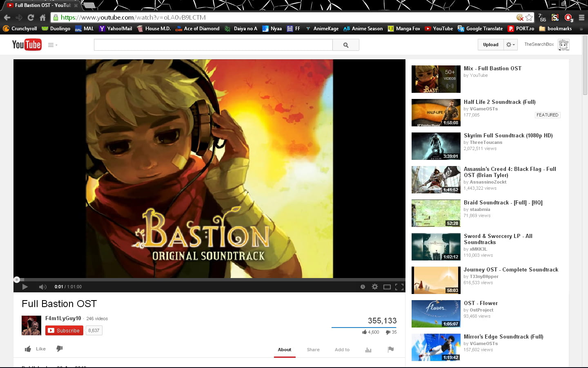Open the PORT.ro bookmark

pos(521,29)
